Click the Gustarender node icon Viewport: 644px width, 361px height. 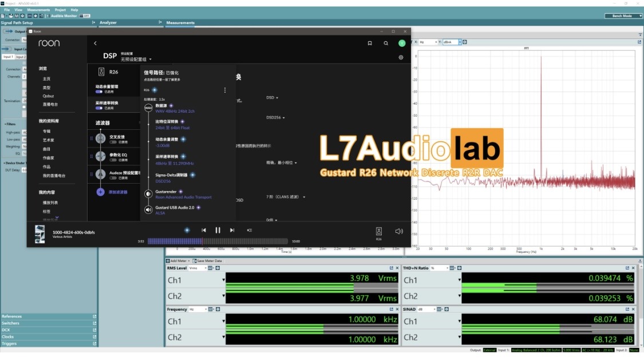[x=148, y=193]
